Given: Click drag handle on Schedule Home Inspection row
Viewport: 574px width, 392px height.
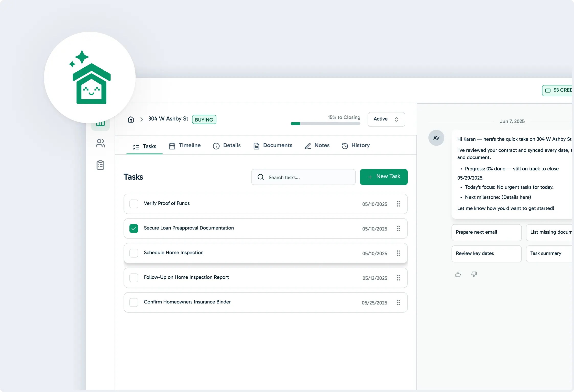Looking at the screenshot, I should 398,253.
